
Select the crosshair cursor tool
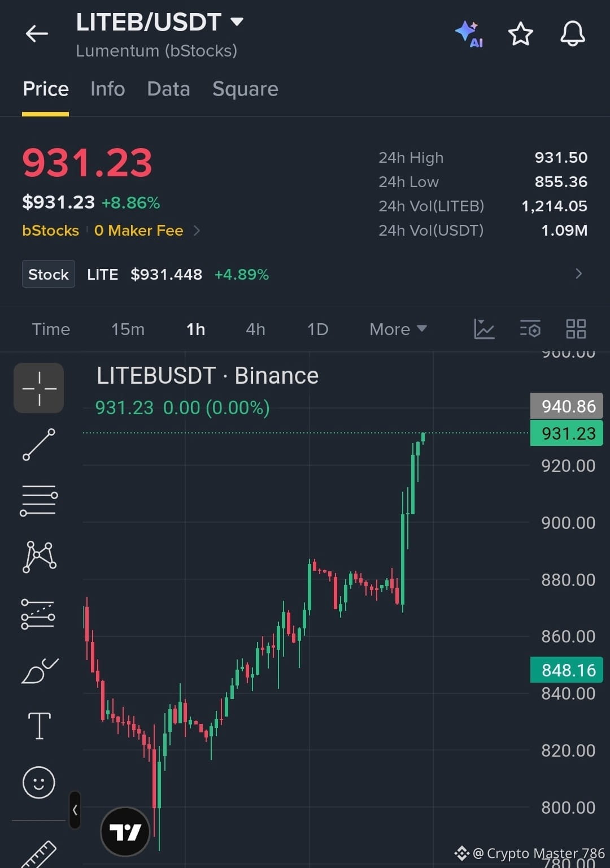tap(39, 388)
